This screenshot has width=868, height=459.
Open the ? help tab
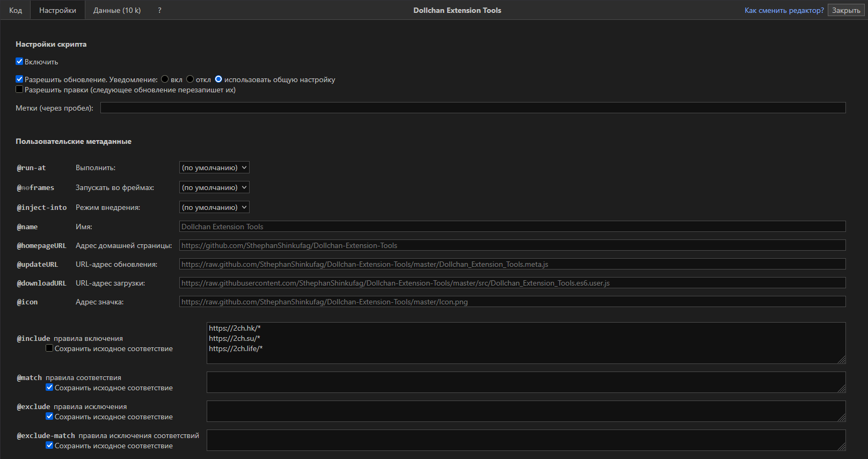tap(159, 10)
